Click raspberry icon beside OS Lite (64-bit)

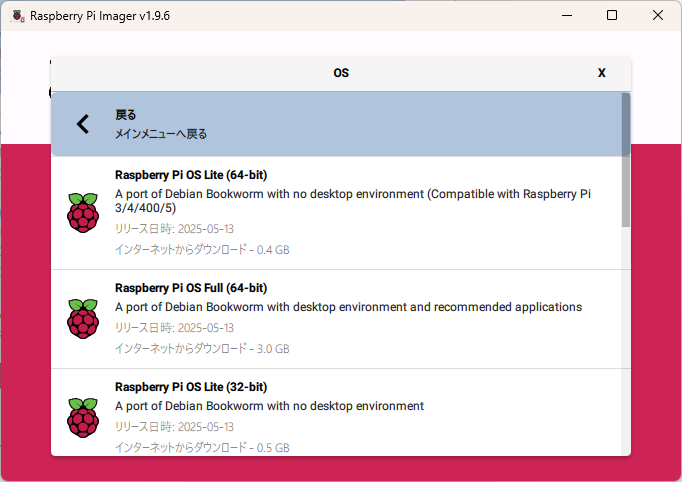pos(83,212)
